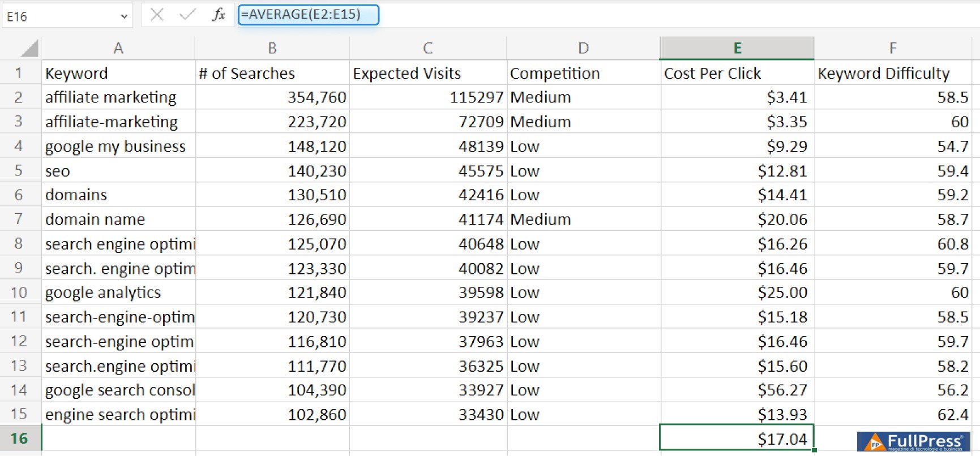Select cell 'affiliate-marketing'
Viewport: 980px width, 456px height.
pos(118,122)
